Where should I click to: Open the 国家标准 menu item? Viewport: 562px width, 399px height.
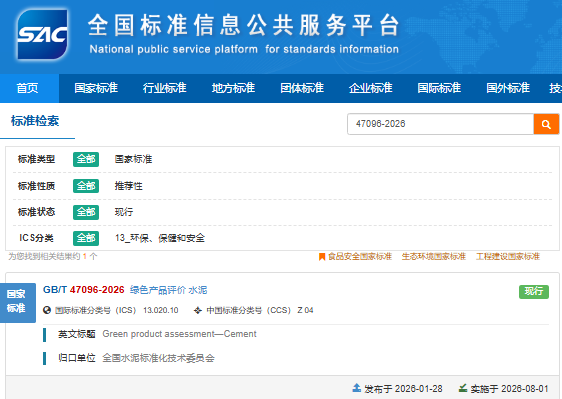pos(96,88)
